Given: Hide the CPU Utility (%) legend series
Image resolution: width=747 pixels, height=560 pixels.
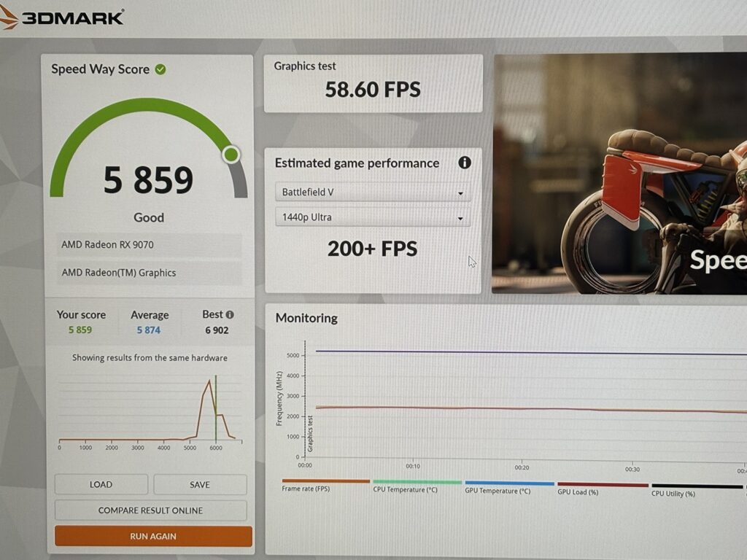Looking at the screenshot, I should pyautogui.click(x=673, y=493).
